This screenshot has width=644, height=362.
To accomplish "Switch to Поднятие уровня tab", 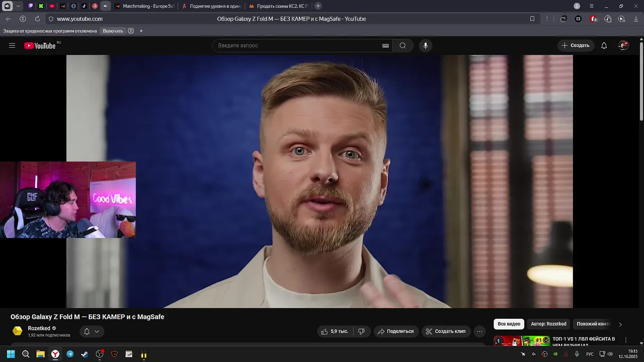I will point(211,6).
